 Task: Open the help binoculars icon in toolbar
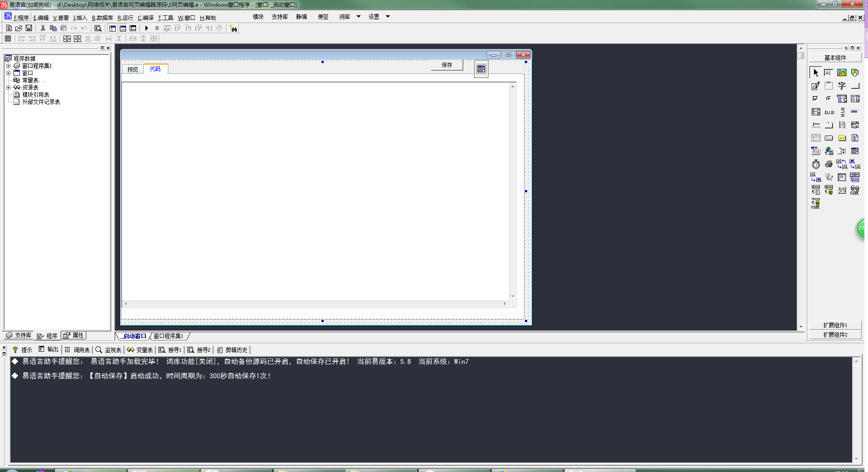point(233,28)
